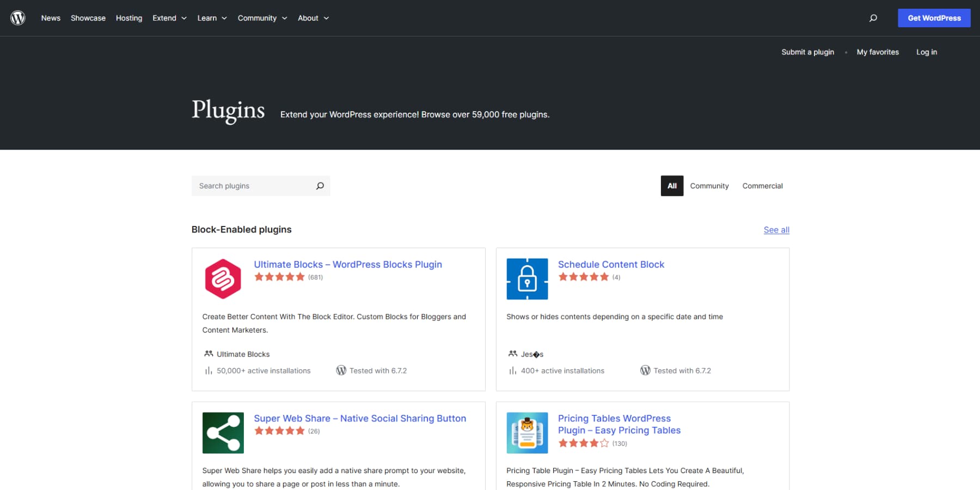This screenshot has width=980, height=490.
Task: Expand the About dropdown menu
Action: point(313,18)
